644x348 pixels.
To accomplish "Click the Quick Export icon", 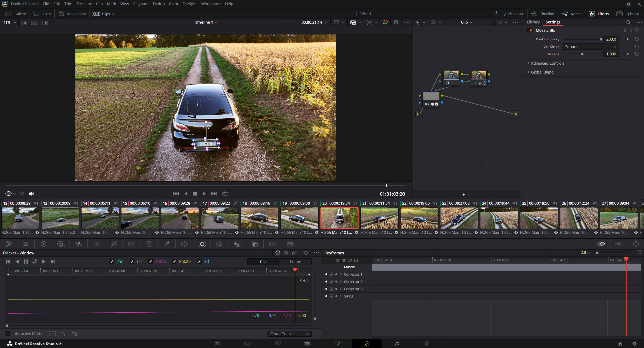I will pyautogui.click(x=496, y=14).
